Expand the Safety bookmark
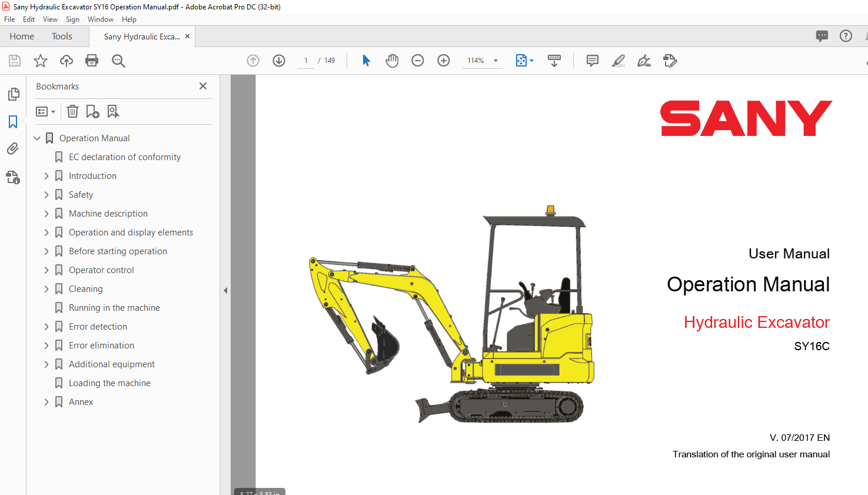The image size is (868, 495). 46,195
